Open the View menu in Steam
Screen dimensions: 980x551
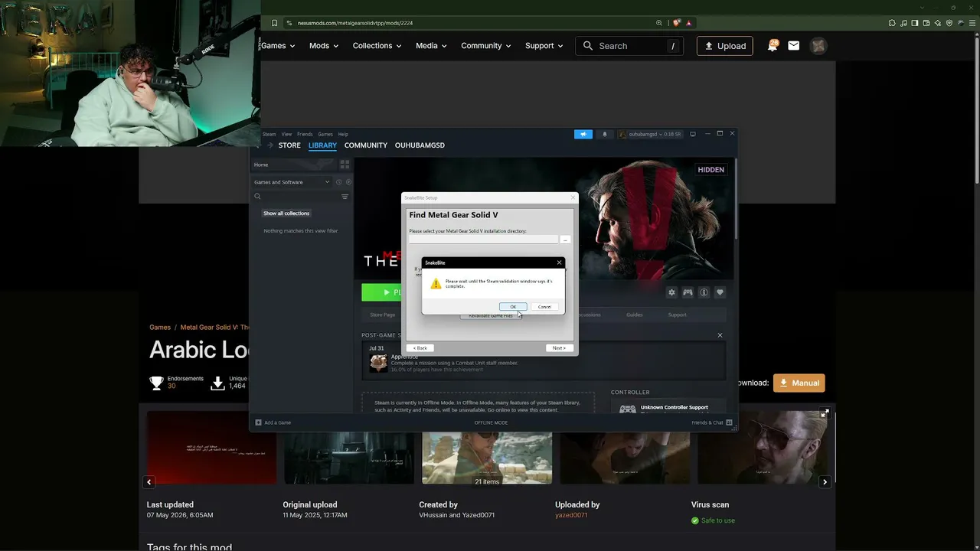286,134
